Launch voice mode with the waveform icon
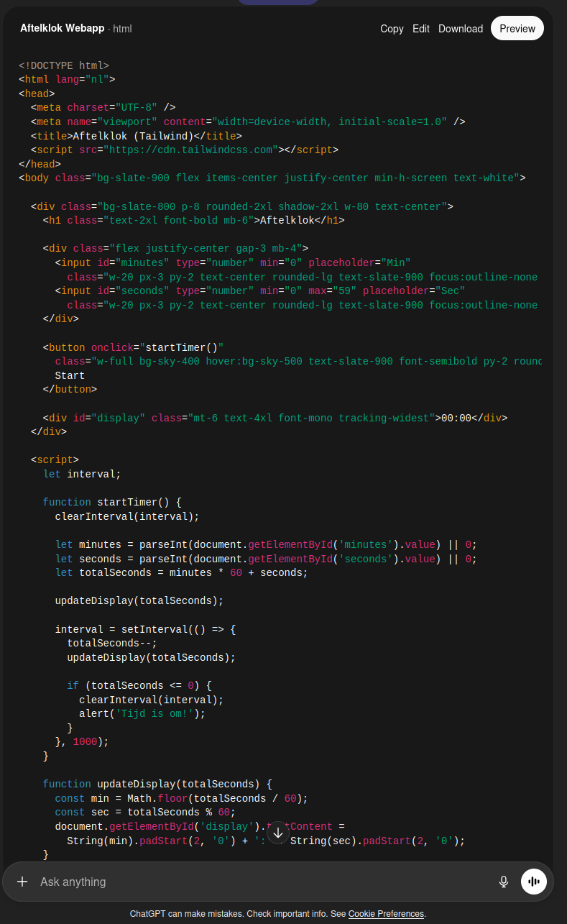The image size is (567, 924). [x=534, y=882]
